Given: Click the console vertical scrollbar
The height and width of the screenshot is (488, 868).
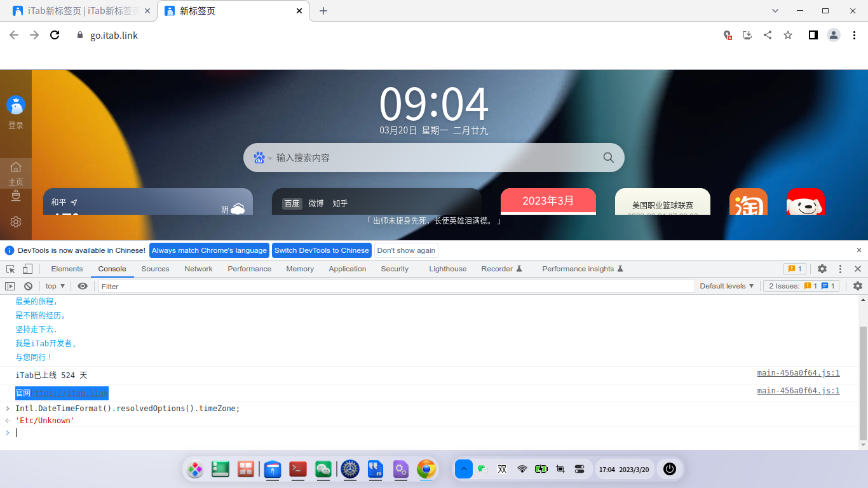Looking at the screenshot, I should [x=862, y=383].
